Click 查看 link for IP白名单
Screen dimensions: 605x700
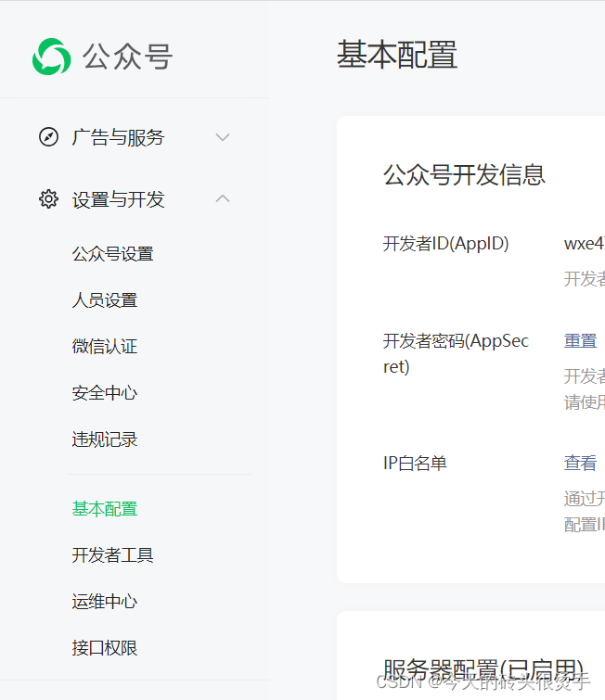581,463
